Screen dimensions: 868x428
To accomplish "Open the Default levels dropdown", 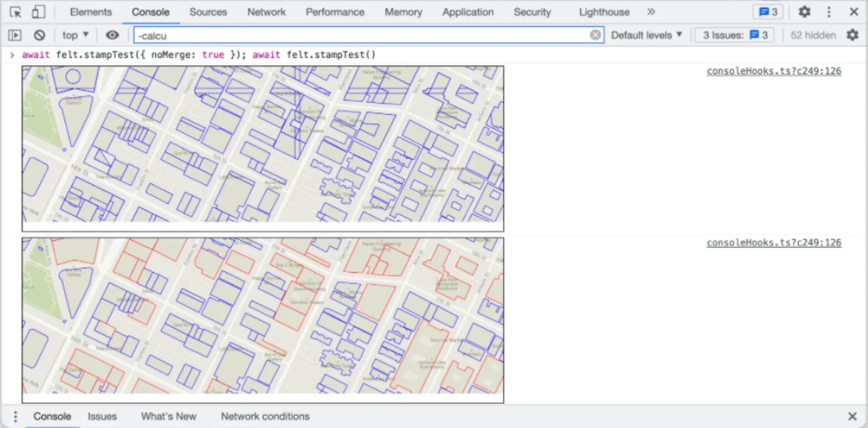I will [647, 35].
